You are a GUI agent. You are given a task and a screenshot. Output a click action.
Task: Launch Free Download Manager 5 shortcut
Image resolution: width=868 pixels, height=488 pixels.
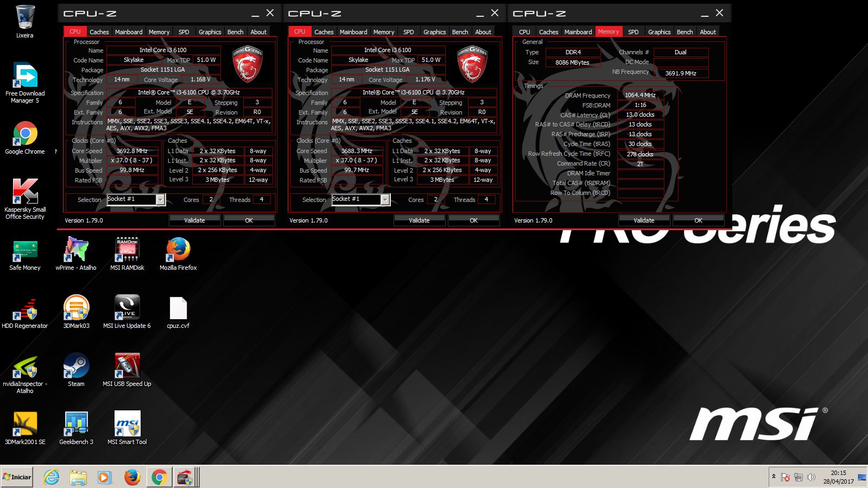pos(25,83)
